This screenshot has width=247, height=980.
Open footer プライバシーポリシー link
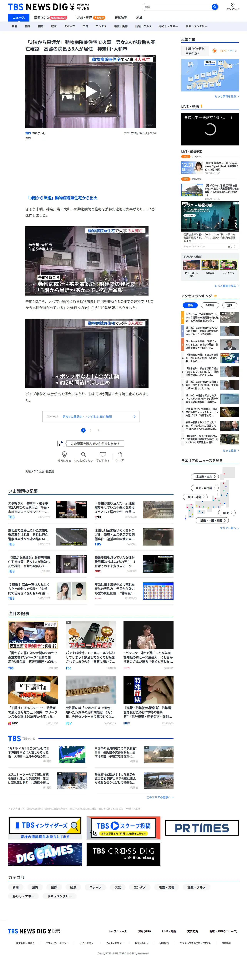(57, 943)
